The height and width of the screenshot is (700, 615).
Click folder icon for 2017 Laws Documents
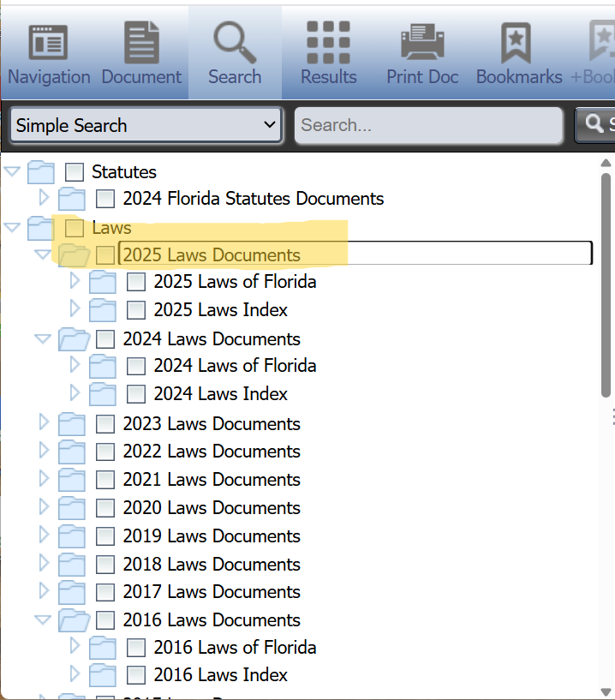pyautogui.click(x=71, y=592)
